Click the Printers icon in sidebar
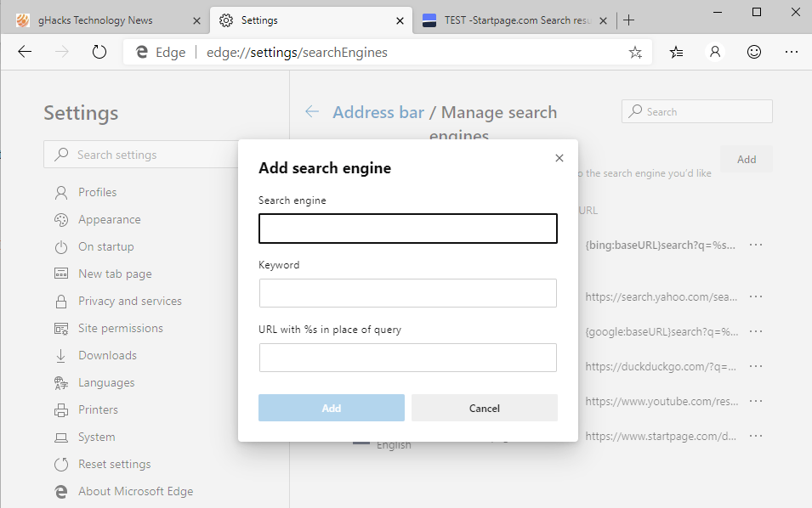 click(x=61, y=410)
